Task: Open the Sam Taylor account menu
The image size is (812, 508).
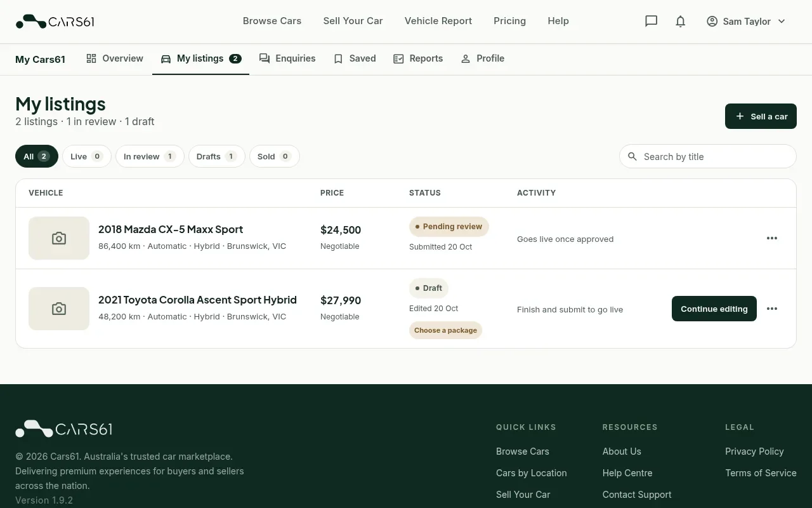Action: 746,21
